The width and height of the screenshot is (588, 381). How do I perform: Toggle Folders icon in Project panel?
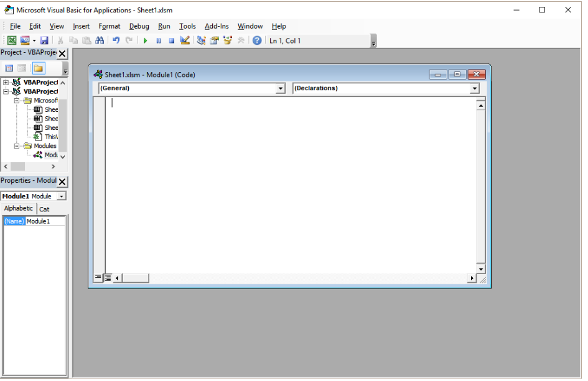[38, 68]
